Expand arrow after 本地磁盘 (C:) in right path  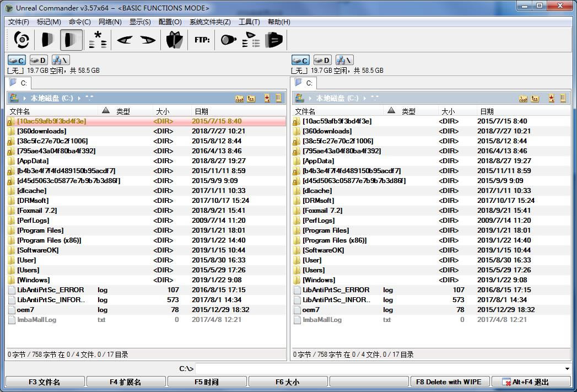(365, 98)
